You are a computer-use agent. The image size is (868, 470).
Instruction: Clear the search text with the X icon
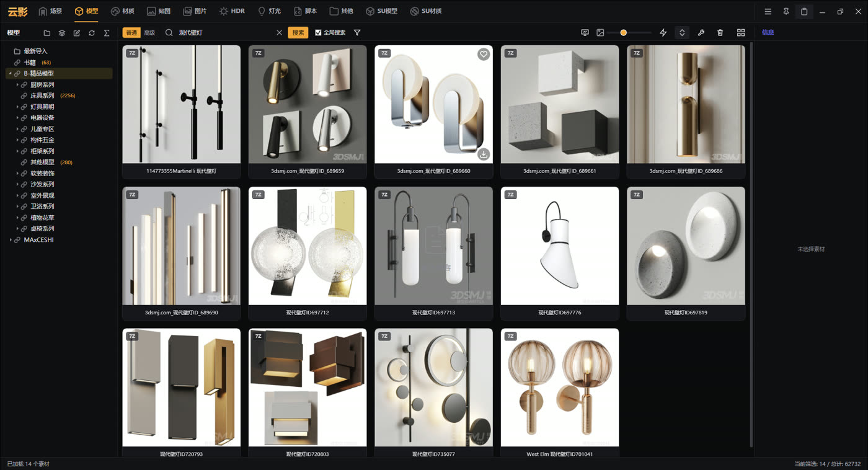tap(279, 33)
